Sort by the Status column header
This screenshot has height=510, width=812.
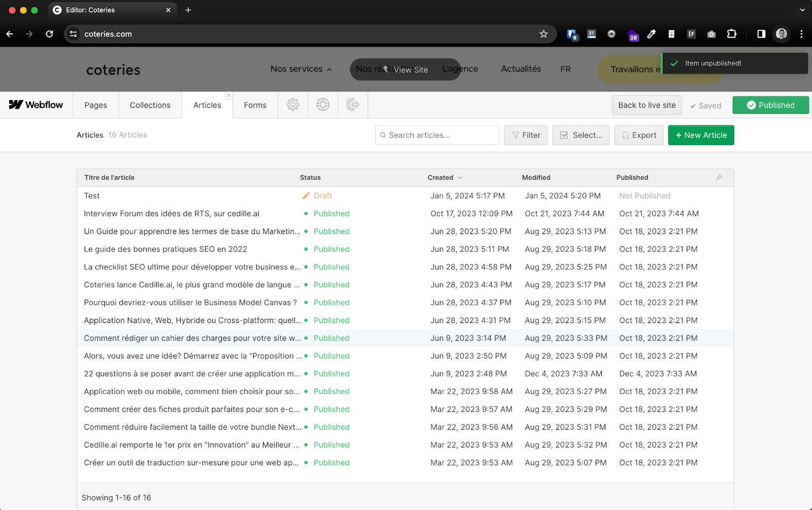click(310, 178)
